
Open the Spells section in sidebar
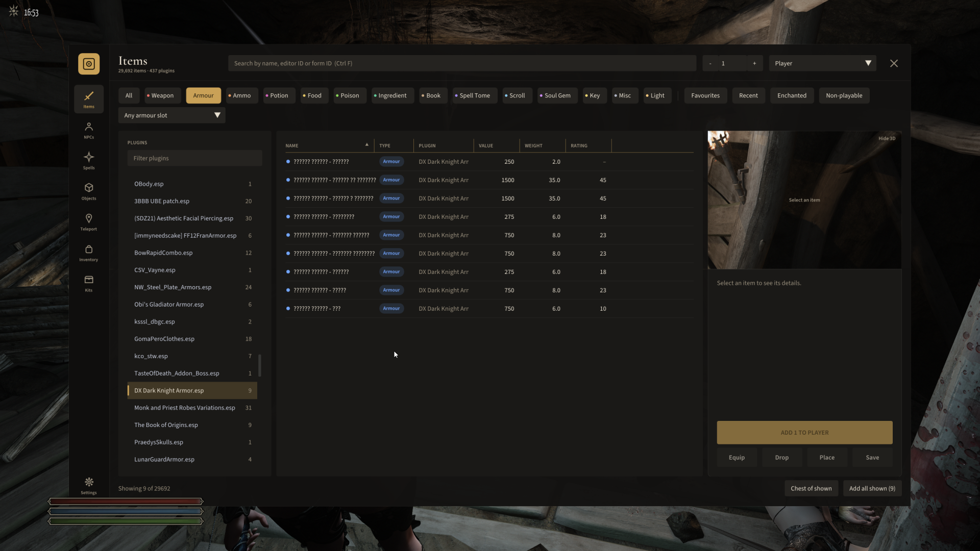89,161
